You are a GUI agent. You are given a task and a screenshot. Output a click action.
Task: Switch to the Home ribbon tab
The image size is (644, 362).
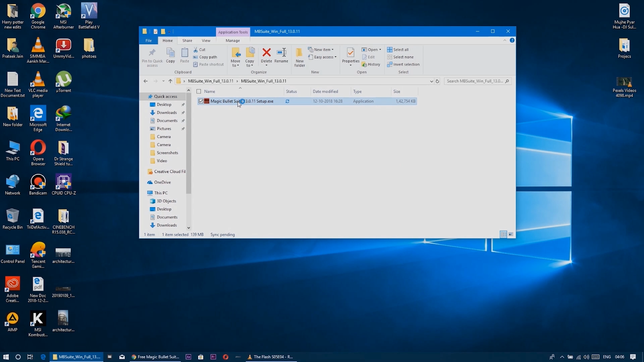(167, 41)
